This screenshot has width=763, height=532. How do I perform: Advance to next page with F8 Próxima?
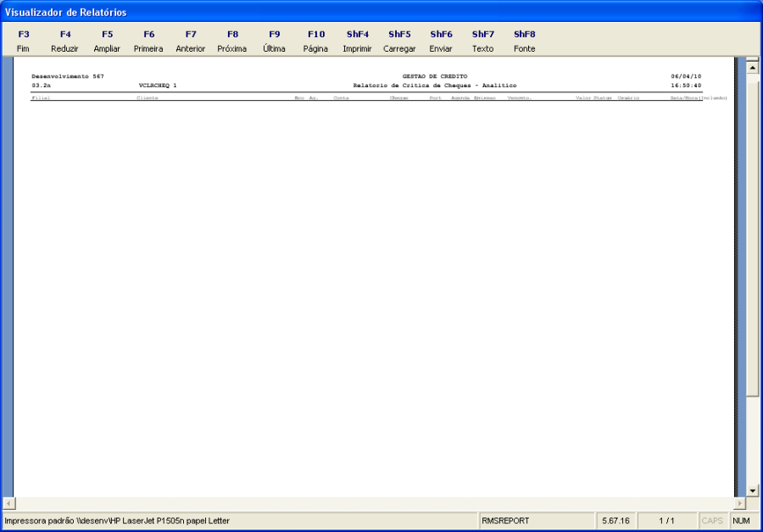(232, 41)
